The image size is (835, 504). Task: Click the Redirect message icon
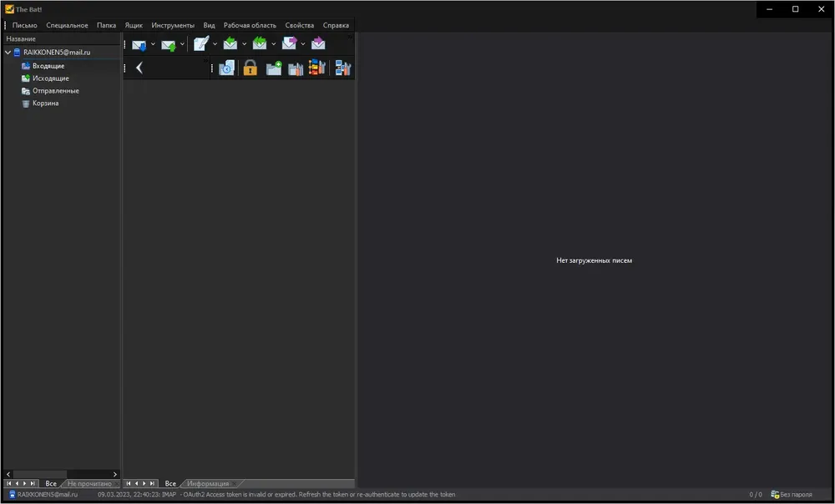click(318, 43)
